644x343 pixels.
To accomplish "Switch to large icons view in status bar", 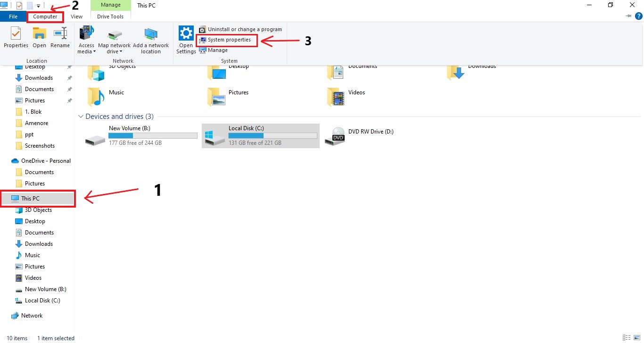I will pos(637,338).
